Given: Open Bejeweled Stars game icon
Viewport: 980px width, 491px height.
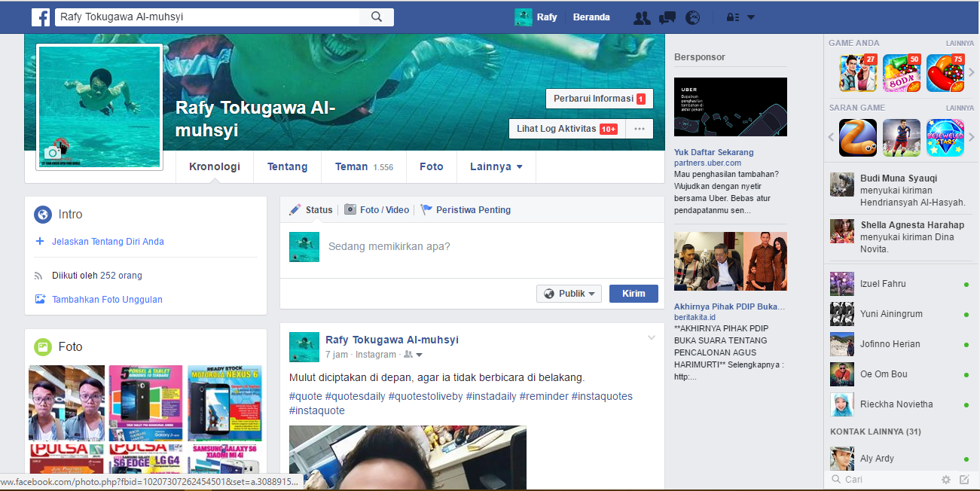Looking at the screenshot, I should click(x=945, y=138).
